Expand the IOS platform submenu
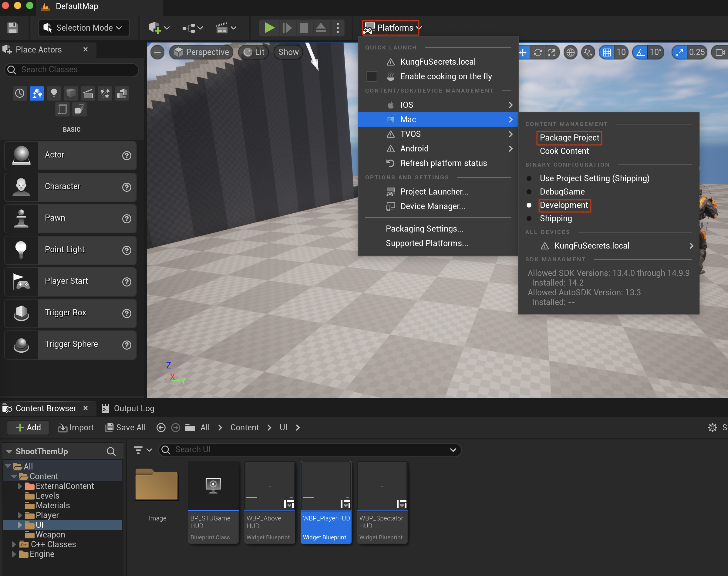The image size is (728, 576). (x=437, y=105)
